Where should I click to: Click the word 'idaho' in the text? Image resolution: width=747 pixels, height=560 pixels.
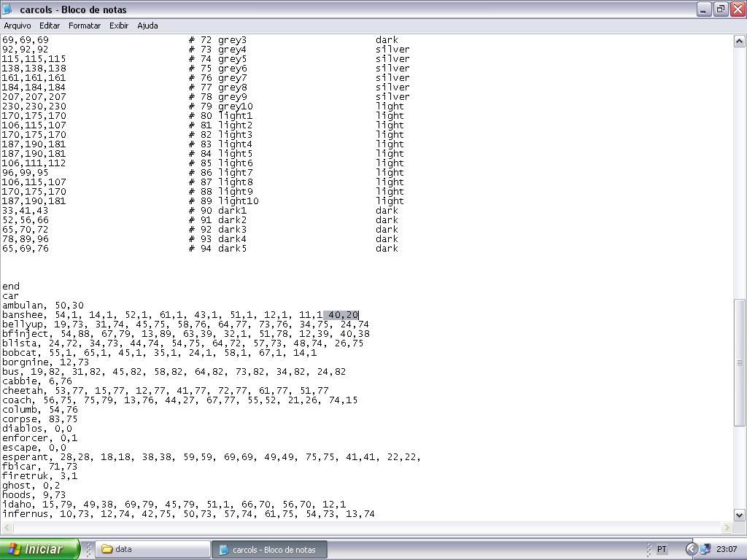tap(17, 505)
